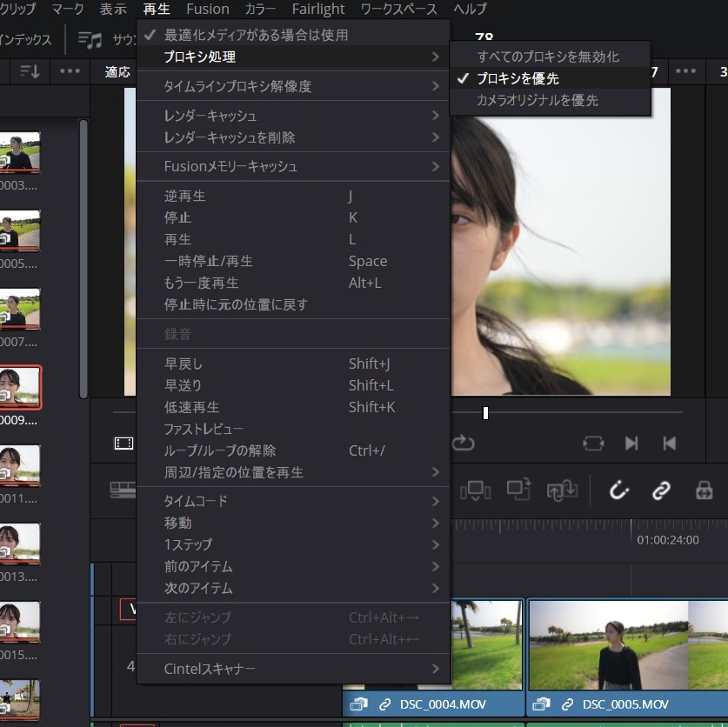Toggle the linked selection chain icon
Viewport: 728px width, 727px height.
661,490
